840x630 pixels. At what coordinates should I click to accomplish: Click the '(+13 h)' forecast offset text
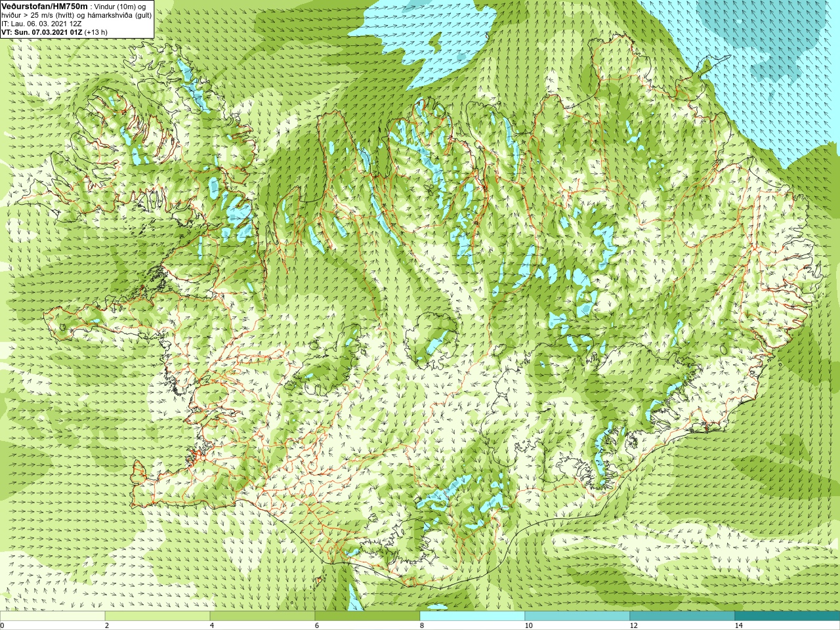coord(96,31)
